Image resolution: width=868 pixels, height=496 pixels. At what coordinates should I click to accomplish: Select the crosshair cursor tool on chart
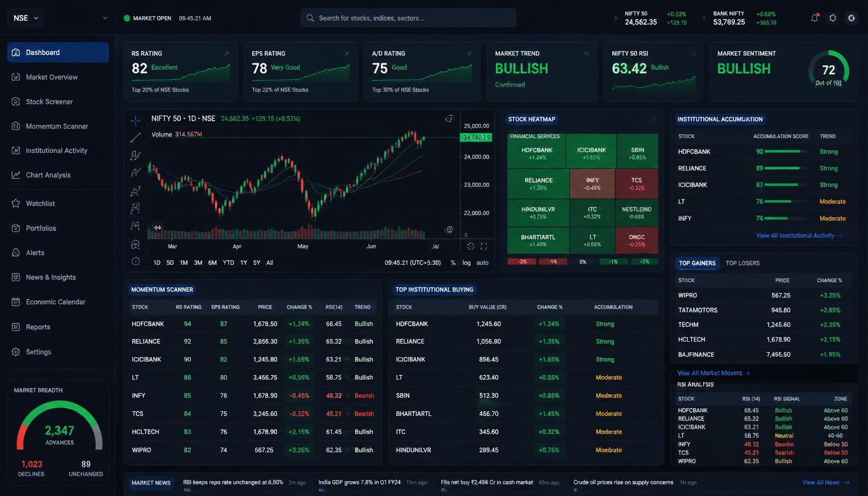tap(135, 121)
